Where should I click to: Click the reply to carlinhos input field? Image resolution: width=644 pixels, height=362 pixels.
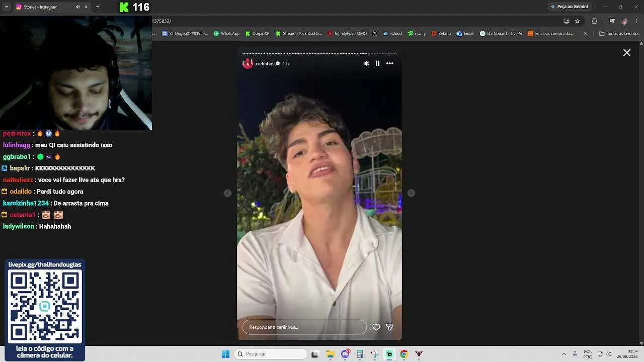pyautogui.click(x=304, y=327)
